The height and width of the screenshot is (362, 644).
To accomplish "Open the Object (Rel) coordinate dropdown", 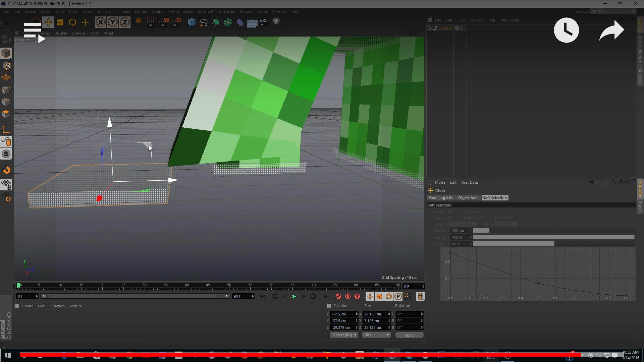I will coord(344,335).
